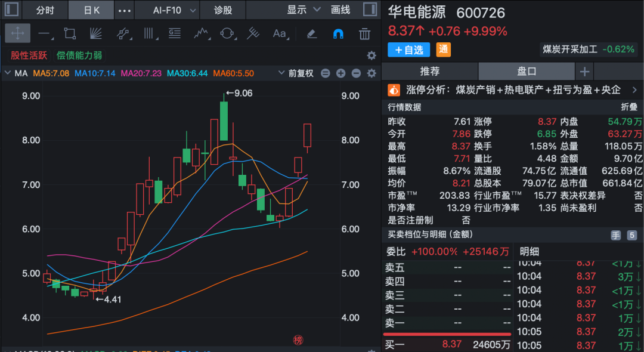The width and height of the screenshot is (644, 352).
Task: Expand the 涨停分析 row right arrow
Action: (x=634, y=89)
